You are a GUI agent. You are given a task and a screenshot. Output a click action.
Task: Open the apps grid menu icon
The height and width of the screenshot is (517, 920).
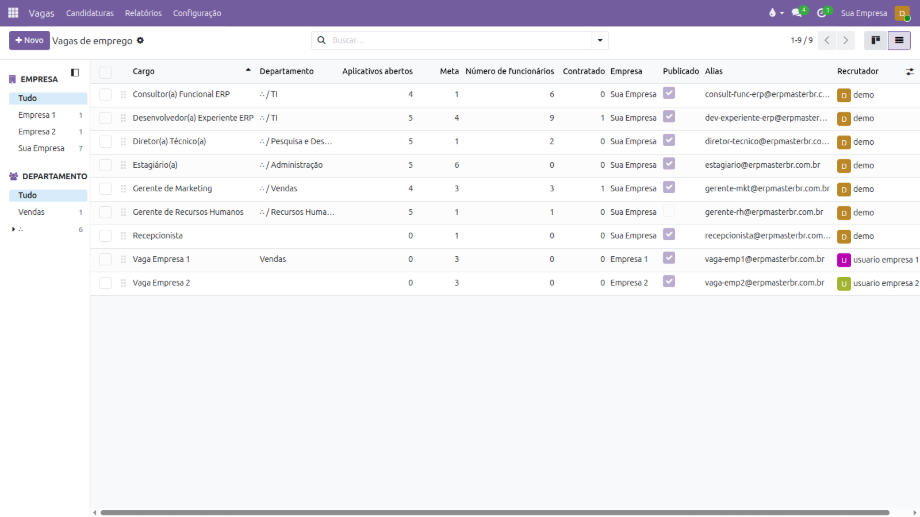point(13,13)
